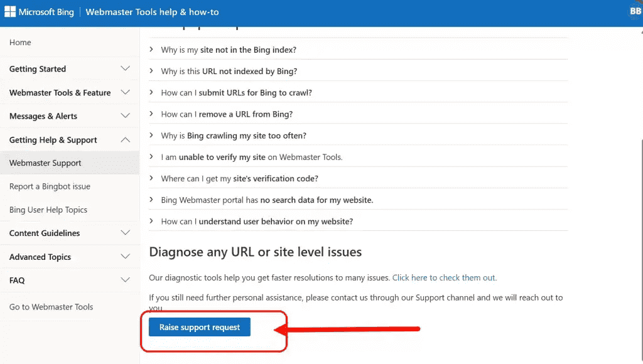
Task: Expand the Webmaster Tools & Feature section
Action: 69,92
